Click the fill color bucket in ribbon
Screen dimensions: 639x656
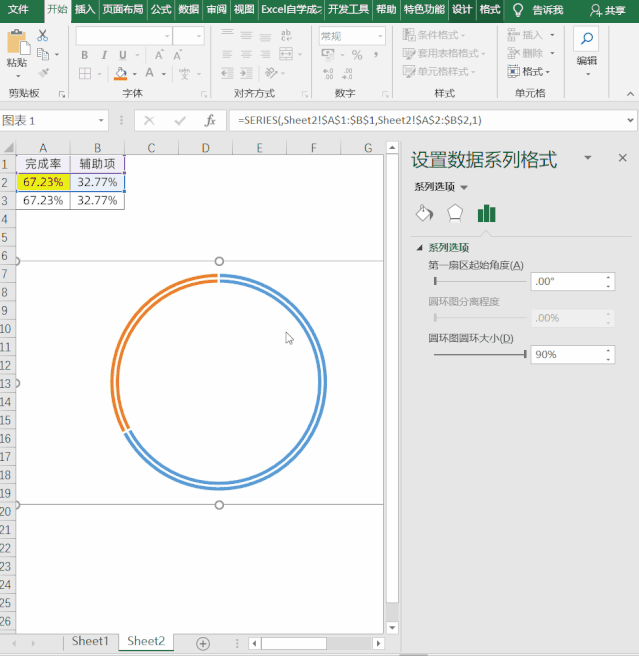(121, 73)
